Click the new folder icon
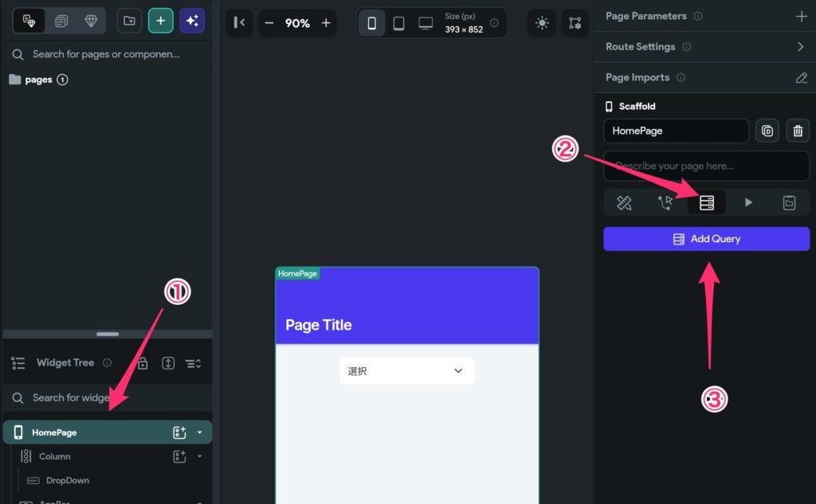Screen dimensions: 816x504 click(129, 21)
